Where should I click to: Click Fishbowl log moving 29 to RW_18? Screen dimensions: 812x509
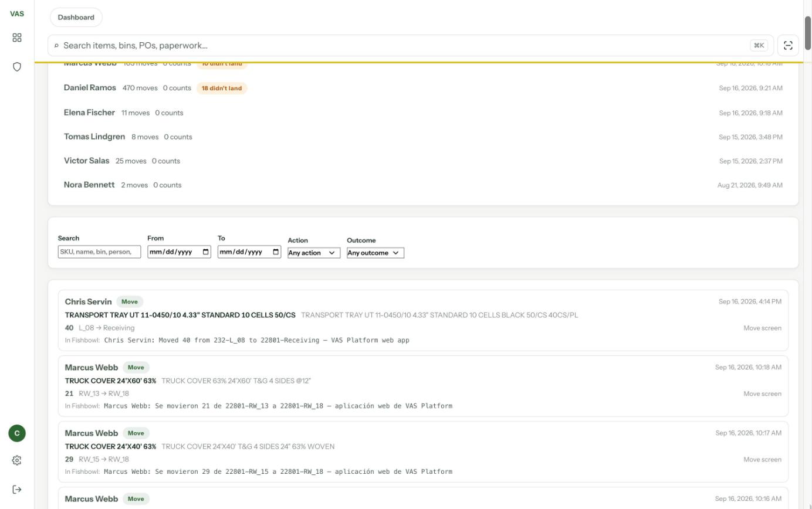tap(278, 471)
